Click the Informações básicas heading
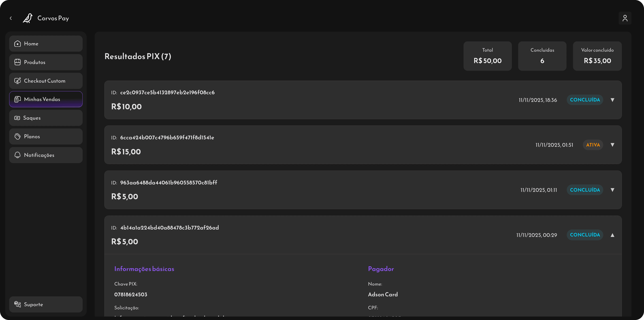644x320 pixels. click(x=144, y=269)
